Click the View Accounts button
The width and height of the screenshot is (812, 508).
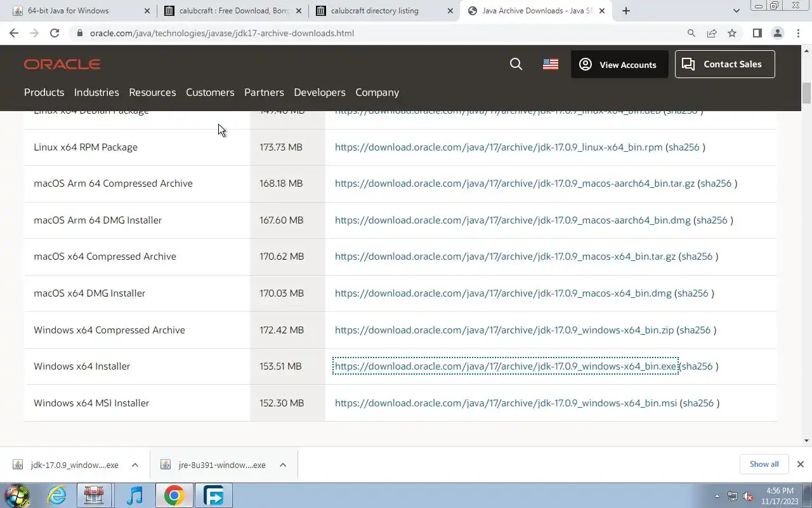click(619, 64)
